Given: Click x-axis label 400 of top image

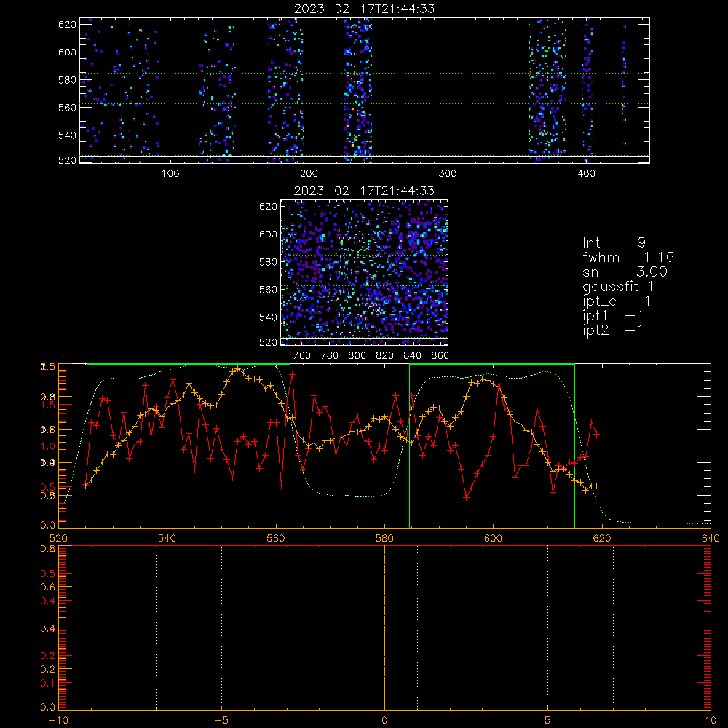Looking at the screenshot, I should click(586, 174).
